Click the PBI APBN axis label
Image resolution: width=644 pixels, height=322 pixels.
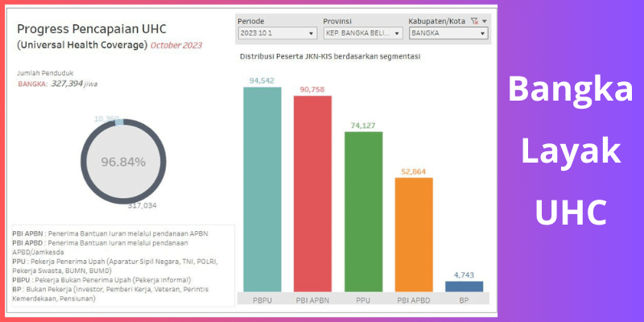312,299
